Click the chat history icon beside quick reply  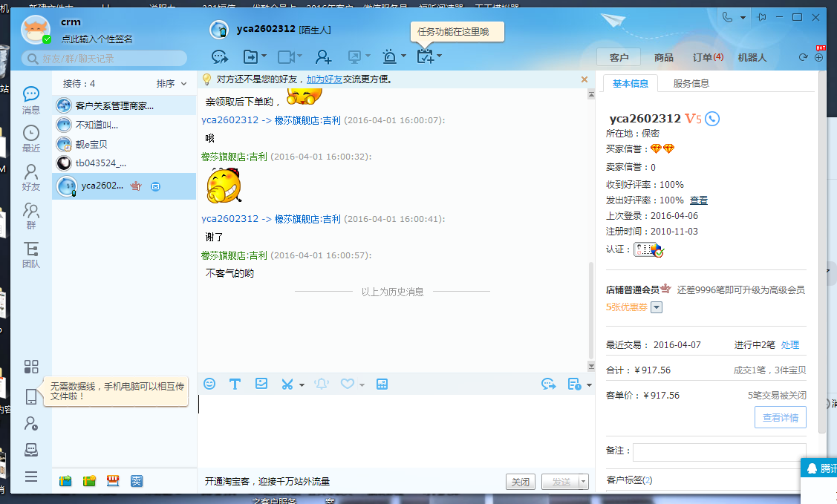click(574, 384)
